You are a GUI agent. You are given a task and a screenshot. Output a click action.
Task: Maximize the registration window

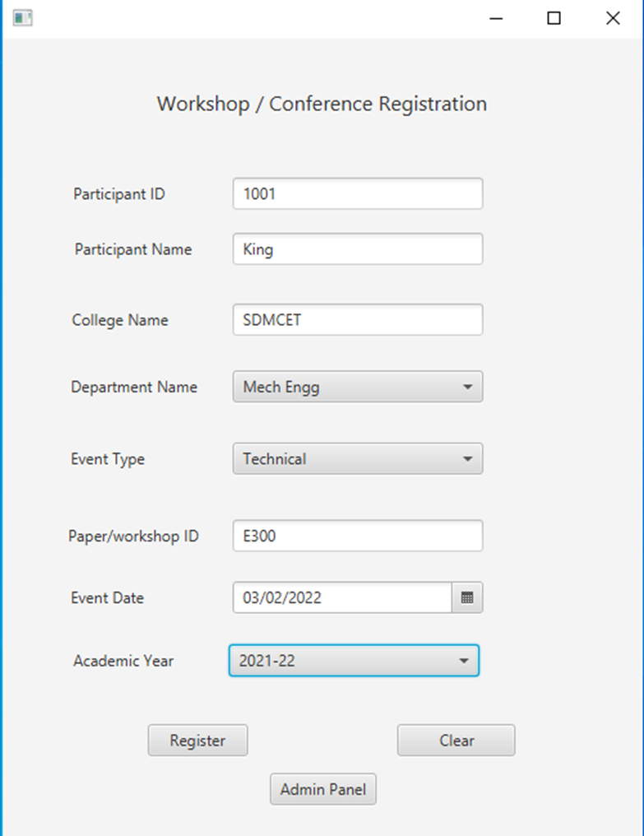click(x=553, y=17)
